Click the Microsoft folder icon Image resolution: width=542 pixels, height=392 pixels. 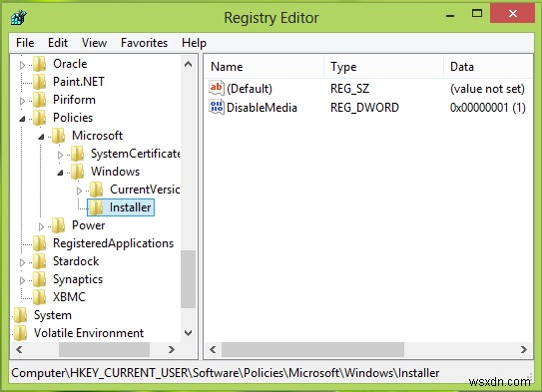59,136
